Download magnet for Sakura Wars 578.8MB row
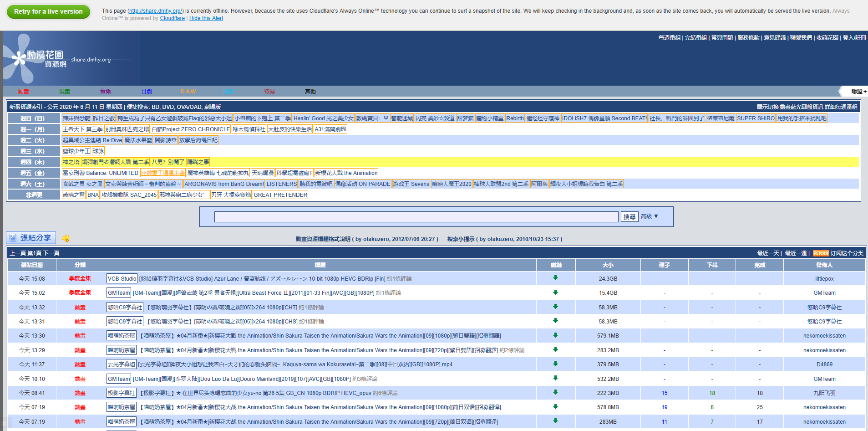Screen dimensions: 868x431 (555, 407)
